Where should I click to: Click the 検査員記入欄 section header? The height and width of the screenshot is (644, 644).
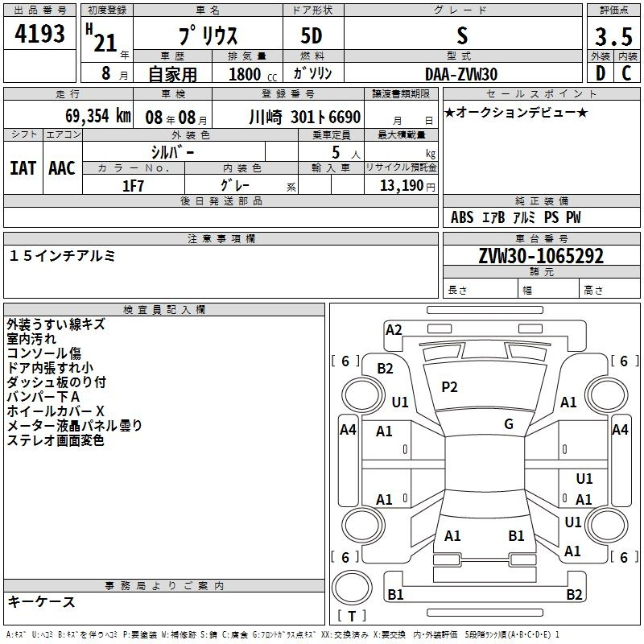[x=164, y=310]
